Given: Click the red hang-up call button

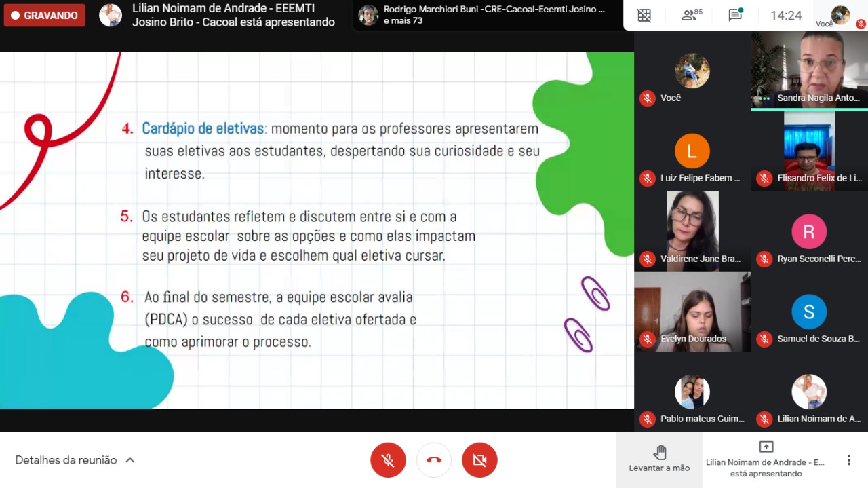Looking at the screenshot, I should coord(434,460).
